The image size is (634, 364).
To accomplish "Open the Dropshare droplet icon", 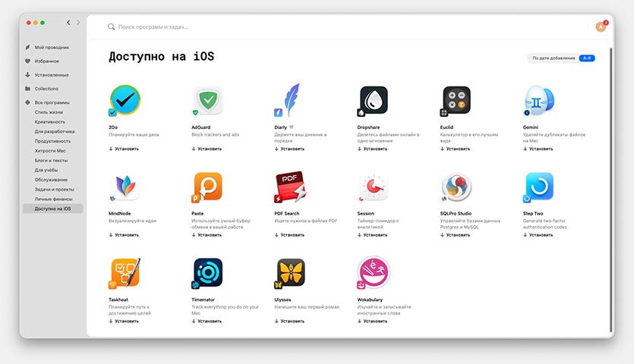I will click(374, 100).
